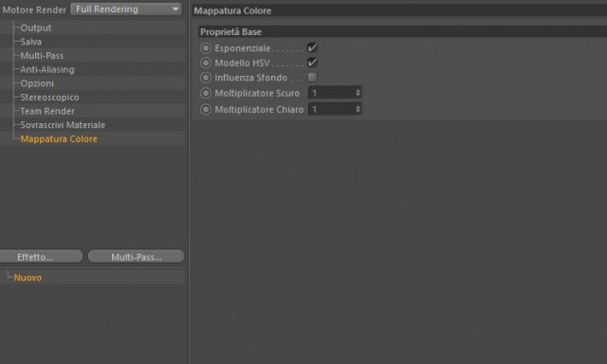Click the Modello HSV animation dot
Viewport: 607px width, 364px height.
tap(206, 63)
